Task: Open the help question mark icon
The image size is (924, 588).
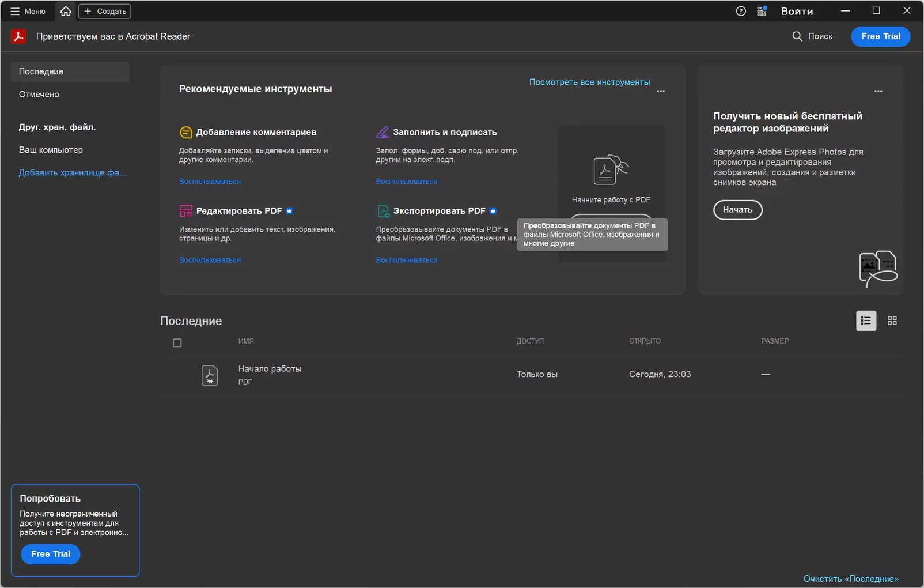Action: (x=741, y=11)
